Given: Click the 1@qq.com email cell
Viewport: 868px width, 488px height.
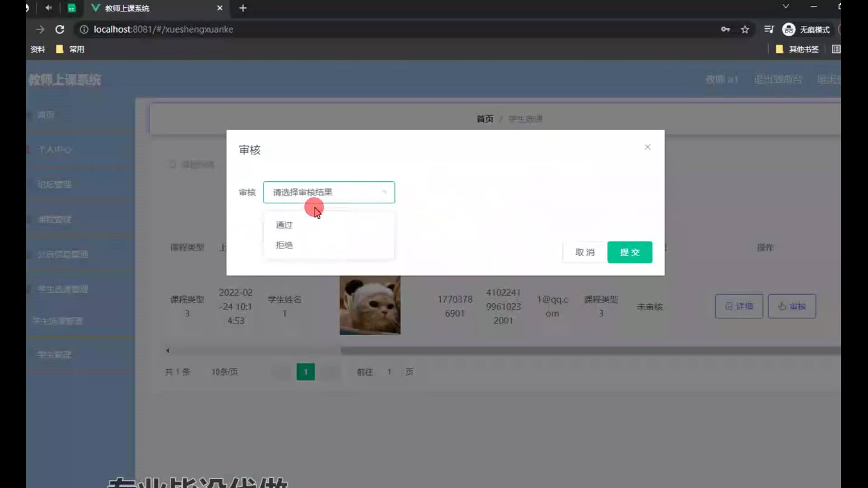Looking at the screenshot, I should (552, 306).
